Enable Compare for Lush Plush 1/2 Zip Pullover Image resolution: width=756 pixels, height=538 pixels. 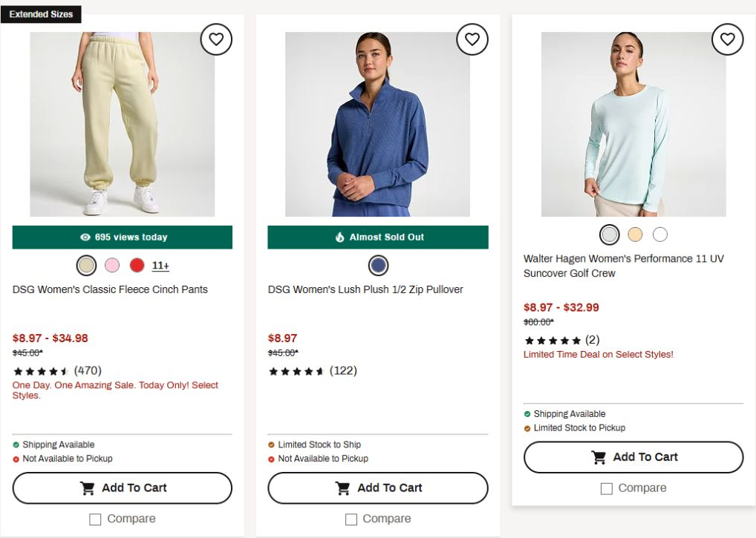(351, 519)
